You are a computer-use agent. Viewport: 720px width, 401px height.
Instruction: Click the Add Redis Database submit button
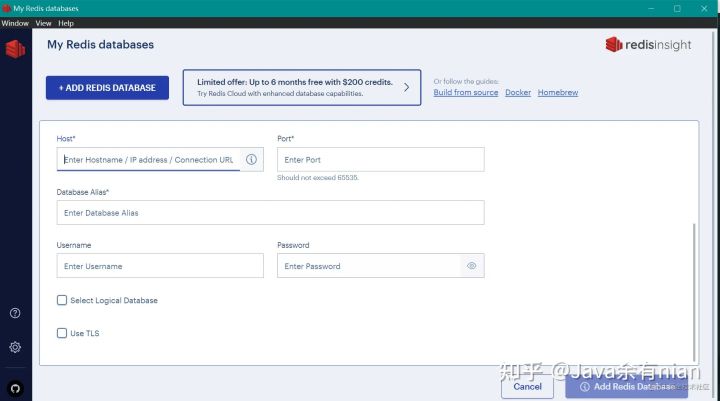pyautogui.click(x=627, y=387)
